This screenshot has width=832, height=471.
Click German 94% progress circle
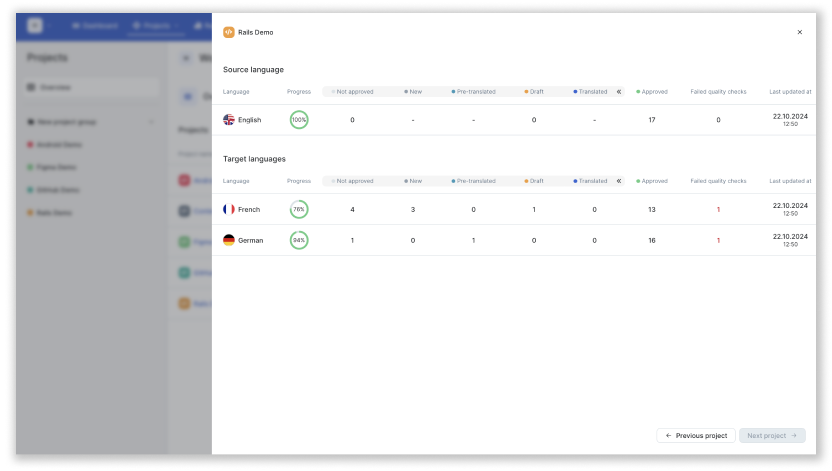299,240
